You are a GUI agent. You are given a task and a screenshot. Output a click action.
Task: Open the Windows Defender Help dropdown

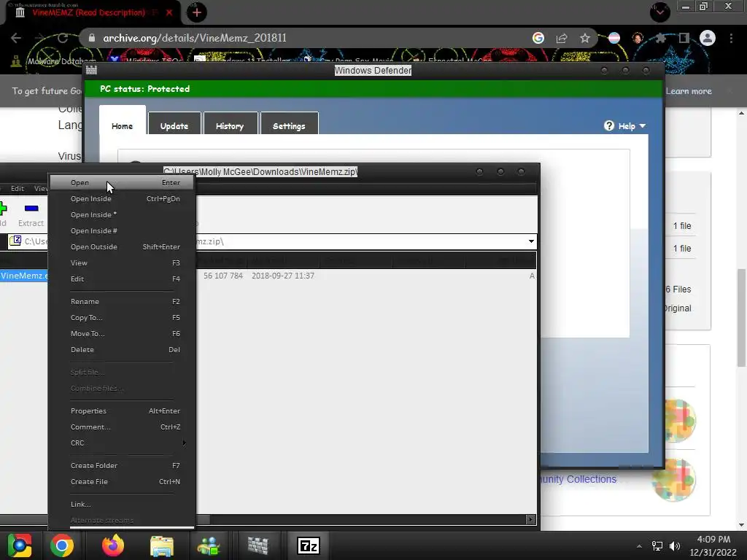click(632, 126)
